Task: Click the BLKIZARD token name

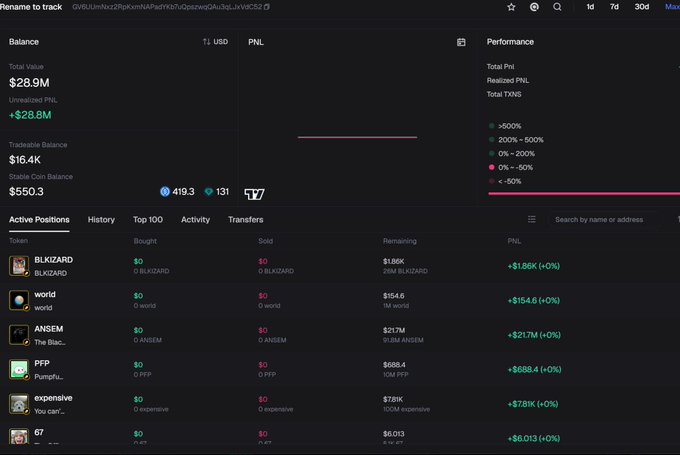Action: coord(53,260)
